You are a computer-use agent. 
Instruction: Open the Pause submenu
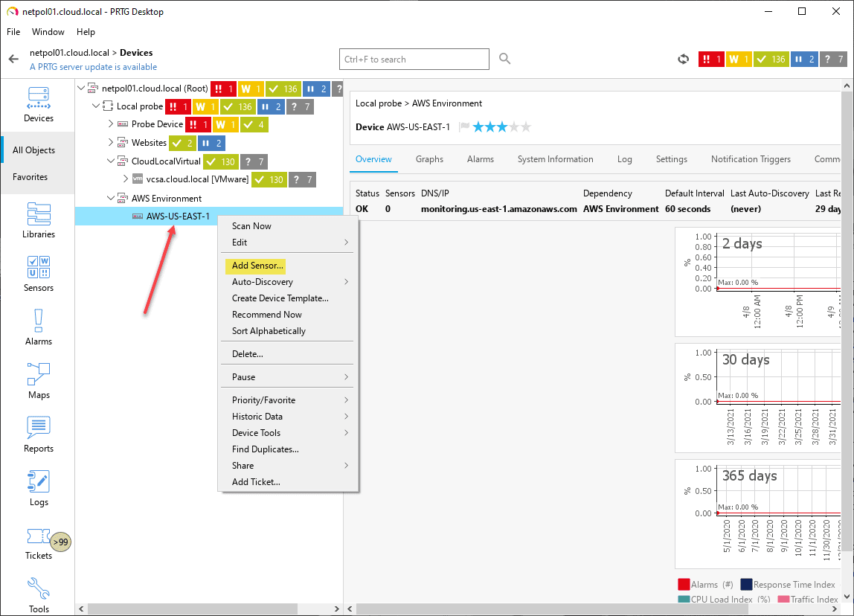288,377
